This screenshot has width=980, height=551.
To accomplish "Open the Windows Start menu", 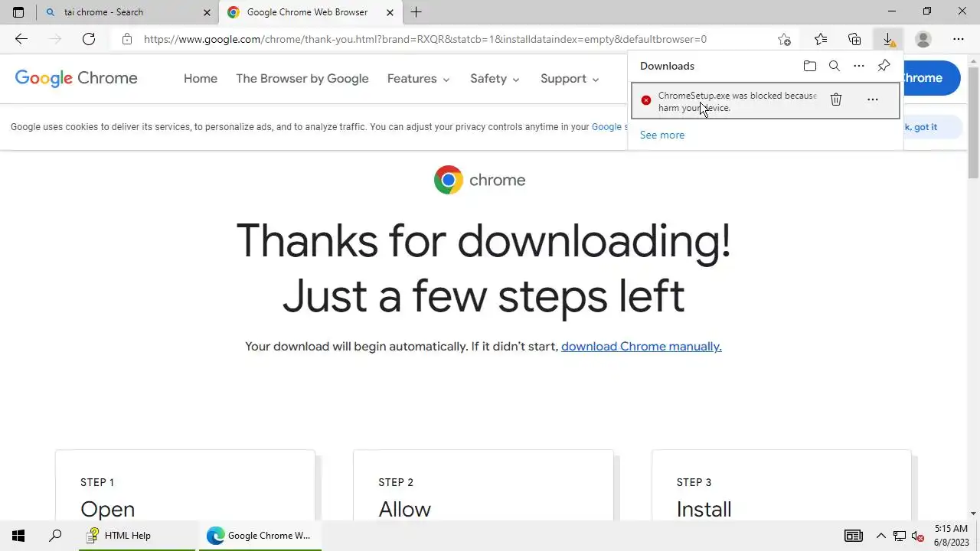I will coord(18,536).
